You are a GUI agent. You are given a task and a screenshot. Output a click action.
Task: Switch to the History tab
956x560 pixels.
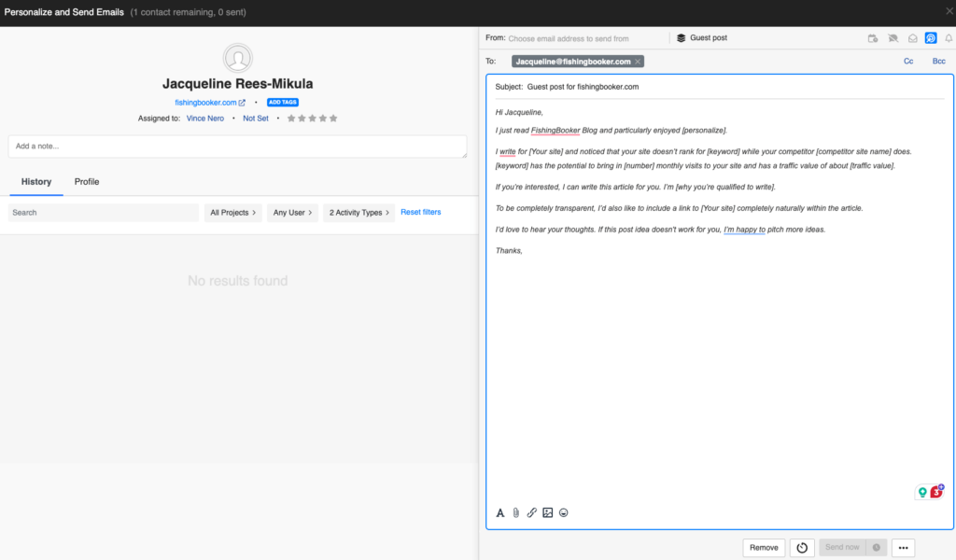click(x=36, y=181)
